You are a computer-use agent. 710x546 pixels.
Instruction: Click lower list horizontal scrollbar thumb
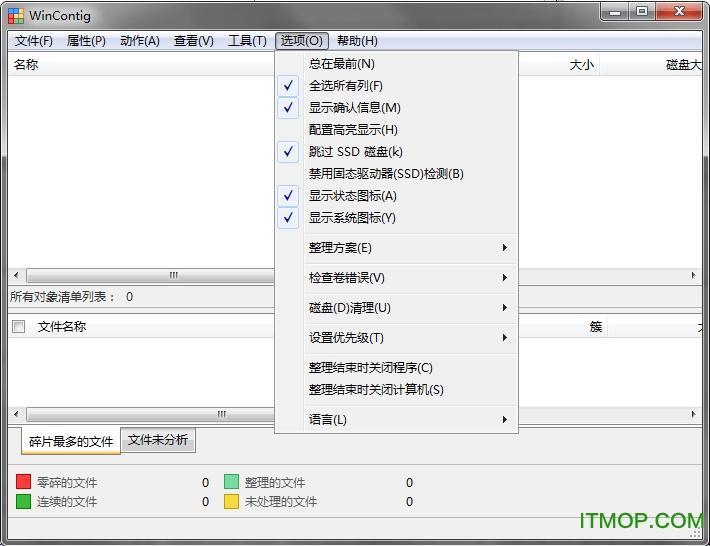(150, 414)
